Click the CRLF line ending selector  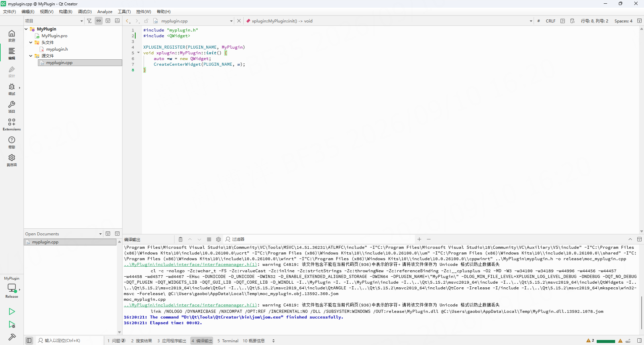point(550,21)
